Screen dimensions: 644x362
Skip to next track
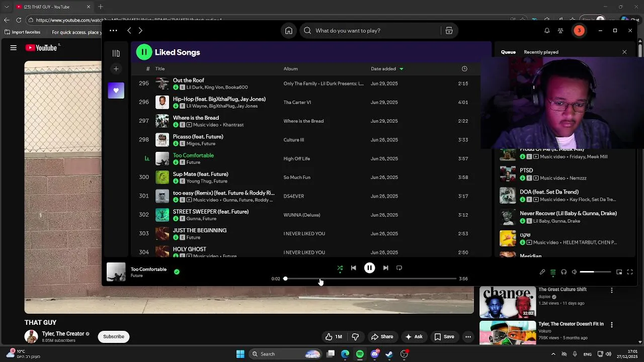(385, 268)
